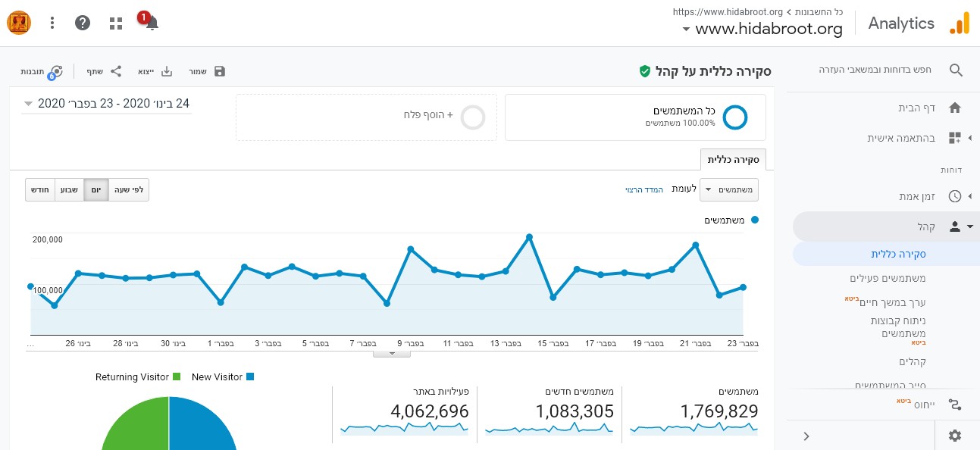Screen dimensions: 980x450
Task: Open the users metric (משתמשים) dropdown
Action: click(x=728, y=190)
